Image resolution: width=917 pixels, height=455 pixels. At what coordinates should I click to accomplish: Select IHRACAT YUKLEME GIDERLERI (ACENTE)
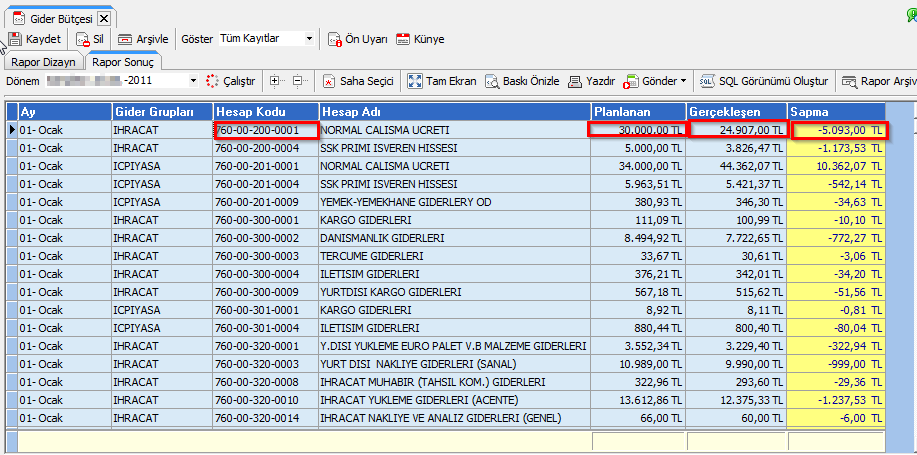[x=454, y=401]
